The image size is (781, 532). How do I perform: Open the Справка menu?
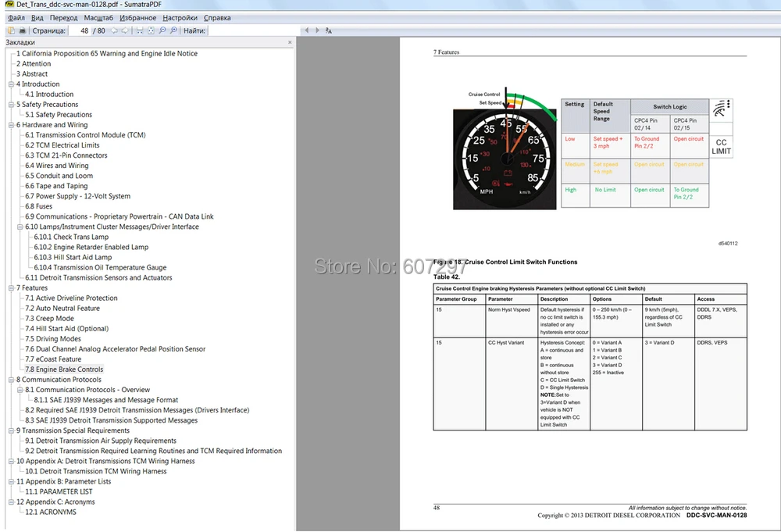[217, 17]
